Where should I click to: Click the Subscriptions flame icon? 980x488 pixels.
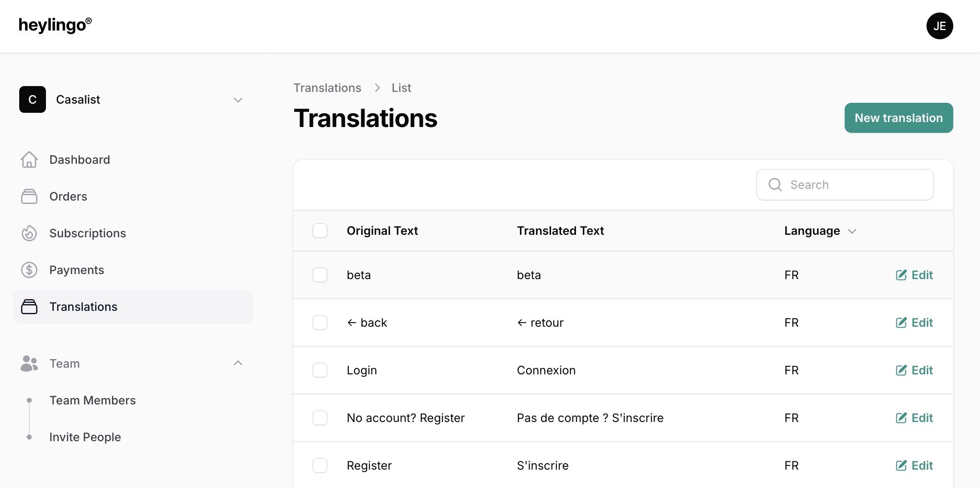click(x=29, y=233)
